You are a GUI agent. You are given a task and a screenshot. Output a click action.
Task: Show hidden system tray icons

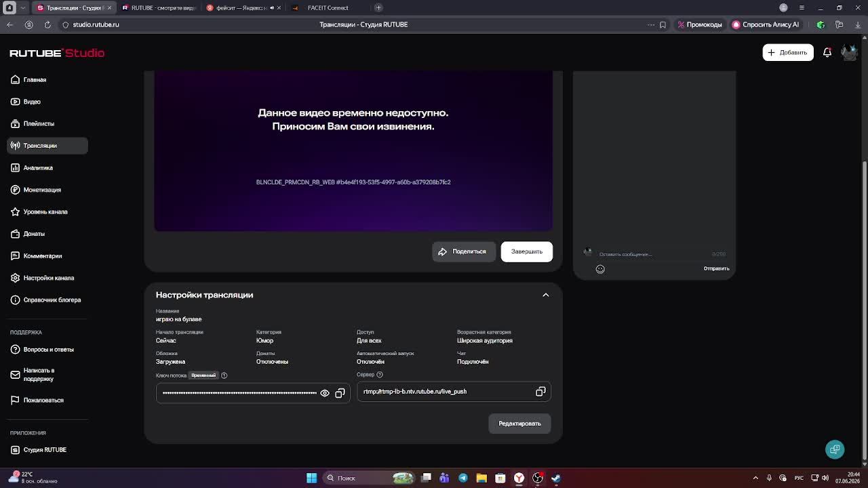click(755, 478)
